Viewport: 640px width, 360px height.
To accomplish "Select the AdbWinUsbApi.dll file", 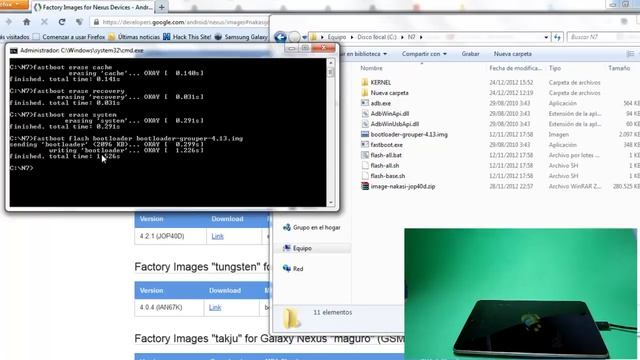I will click(394, 124).
